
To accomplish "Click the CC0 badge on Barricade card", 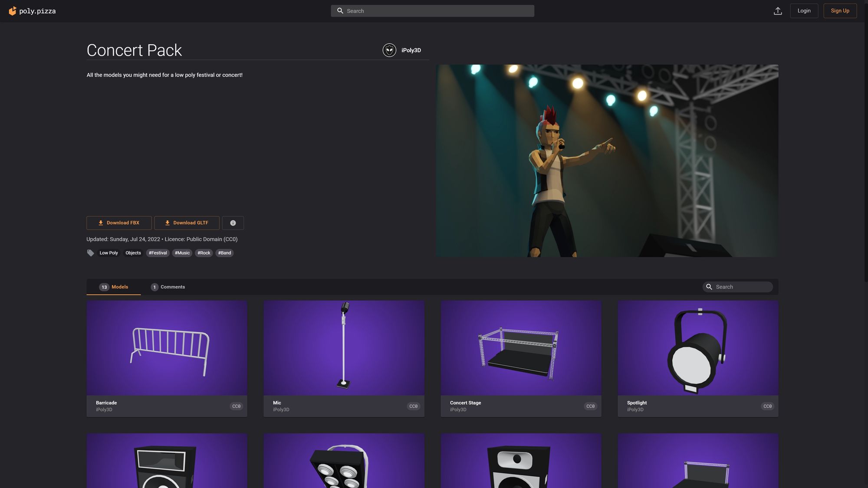I will click(x=236, y=406).
